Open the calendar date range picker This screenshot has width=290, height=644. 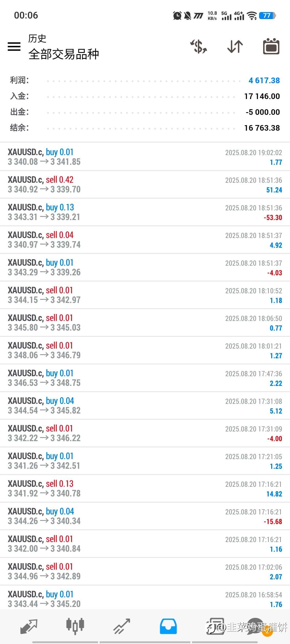(x=271, y=47)
